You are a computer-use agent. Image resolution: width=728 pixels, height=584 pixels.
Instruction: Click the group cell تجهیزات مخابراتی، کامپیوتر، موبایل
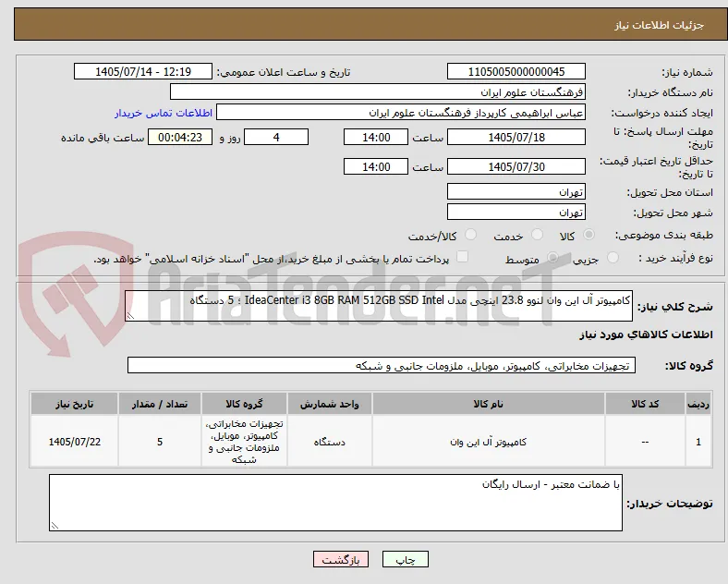point(244,442)
